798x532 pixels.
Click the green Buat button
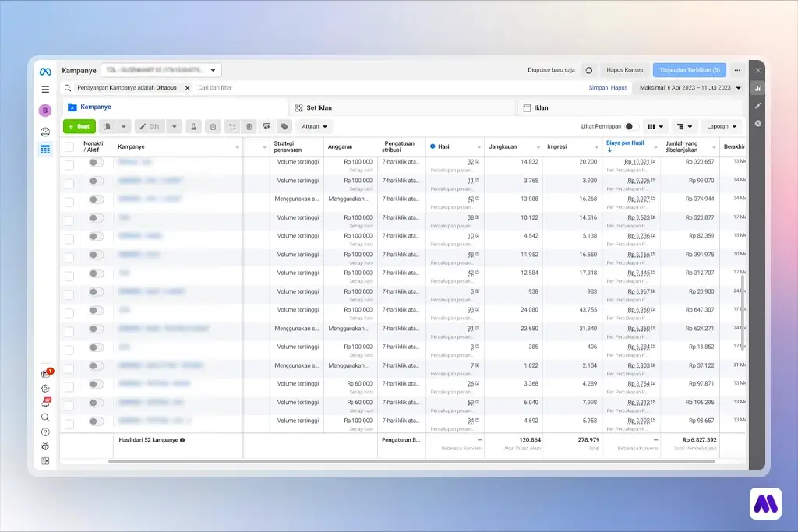click(x=79, y=127)
